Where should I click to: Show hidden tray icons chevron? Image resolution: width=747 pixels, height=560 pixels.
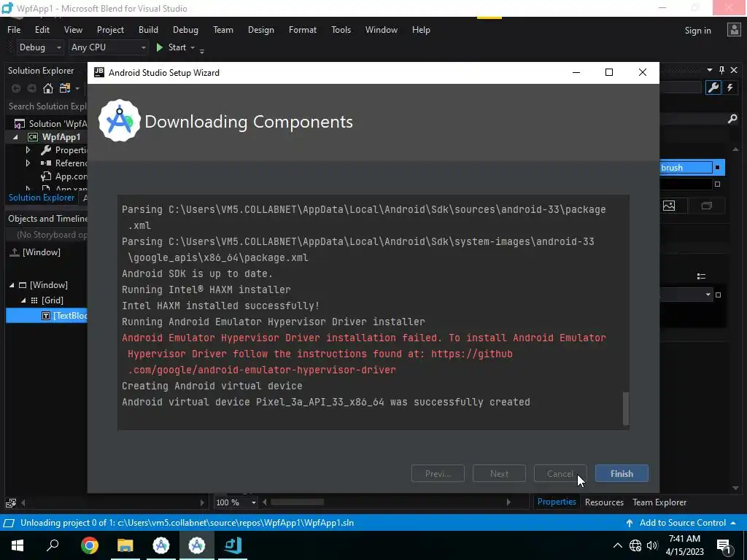coord(617,545)
